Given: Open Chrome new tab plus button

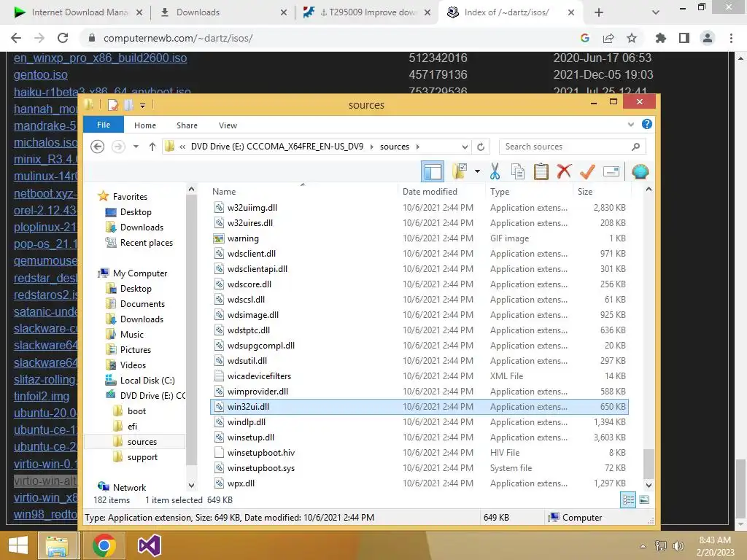Looking at the screenshot, I should (x=599, y=12).
